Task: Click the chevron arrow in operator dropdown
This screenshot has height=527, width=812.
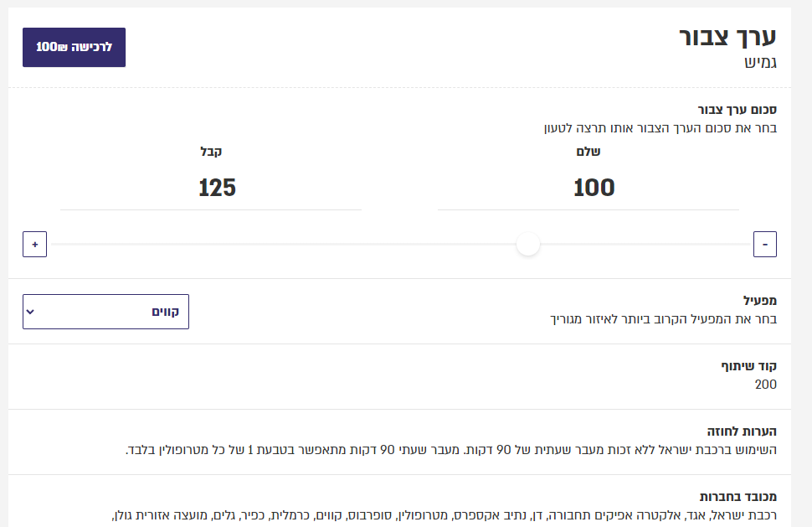Action: [31, 312]
